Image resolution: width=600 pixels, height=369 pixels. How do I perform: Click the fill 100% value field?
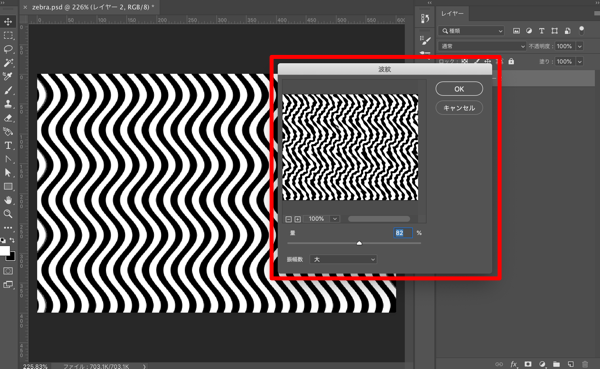565,62
